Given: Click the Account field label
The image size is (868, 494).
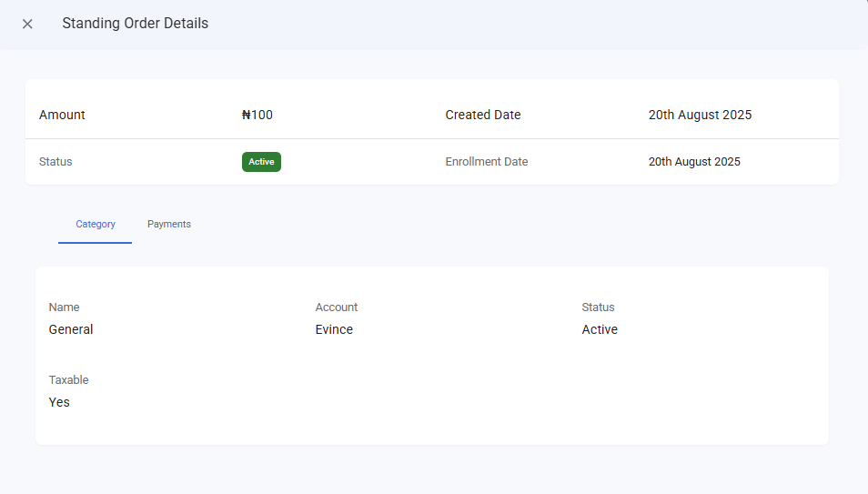Looking at the screenshot, I should [x=337, y=307].
